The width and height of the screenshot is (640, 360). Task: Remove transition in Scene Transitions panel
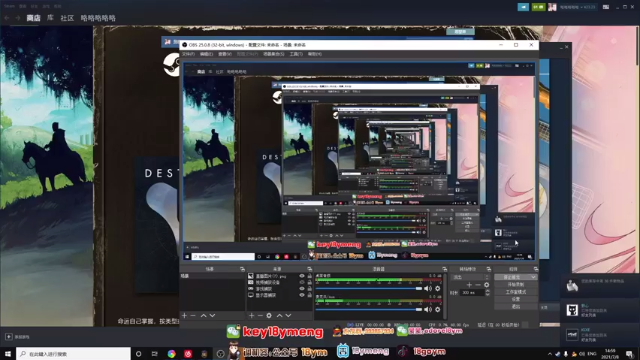coord(478,284)
